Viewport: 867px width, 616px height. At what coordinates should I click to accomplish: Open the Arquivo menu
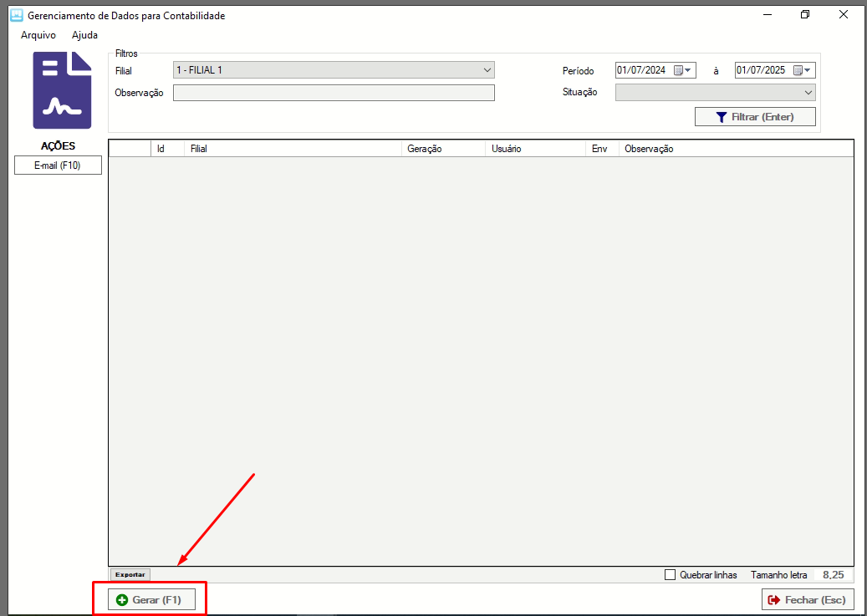pyautogui.click(x=38, y=35)
